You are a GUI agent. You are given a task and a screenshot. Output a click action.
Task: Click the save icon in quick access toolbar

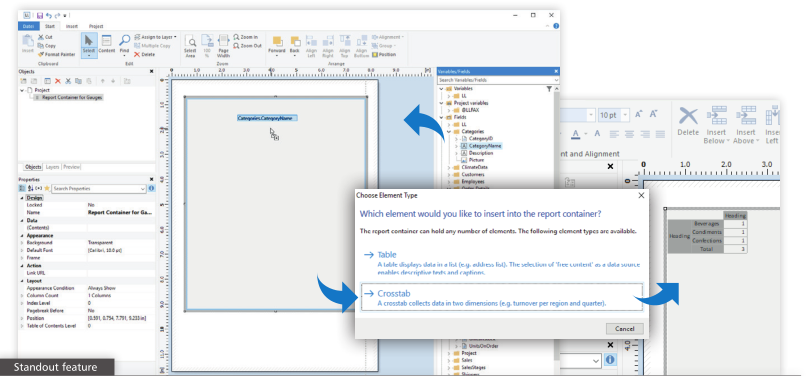pos(40,15)
